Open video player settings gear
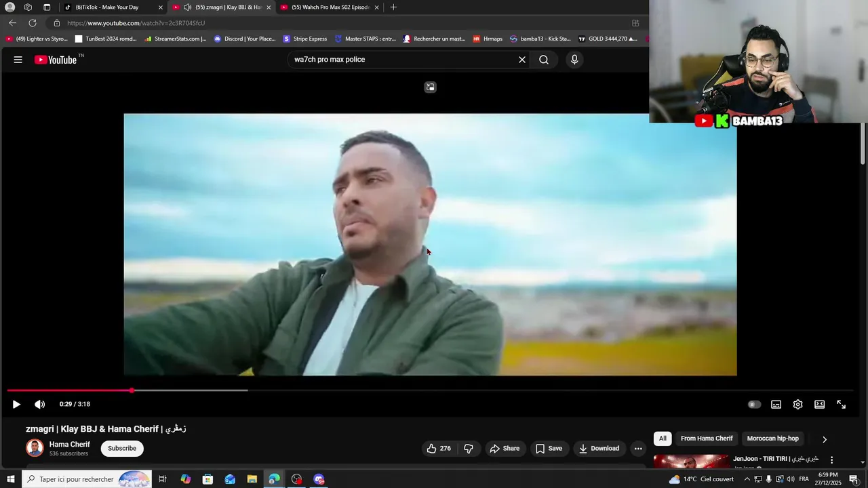This screenshot has width=868, height=488. click(x=797, y=404)
